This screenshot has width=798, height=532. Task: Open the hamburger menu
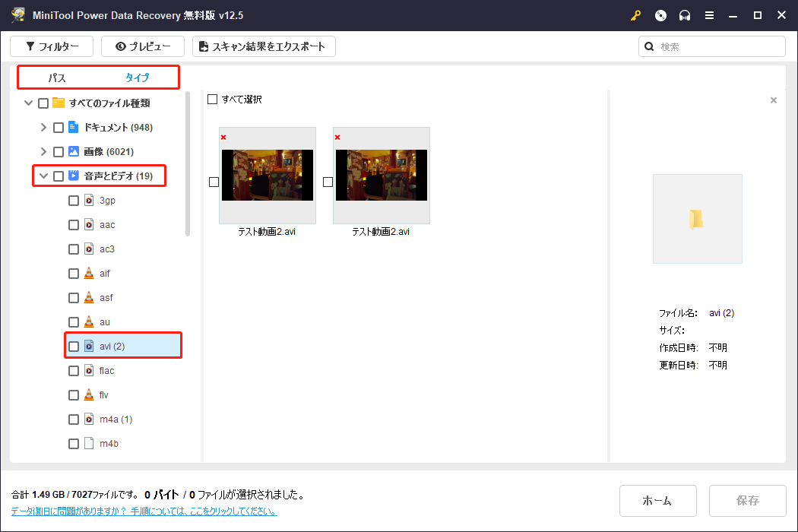pyautogui.click(x=709, y=15)
